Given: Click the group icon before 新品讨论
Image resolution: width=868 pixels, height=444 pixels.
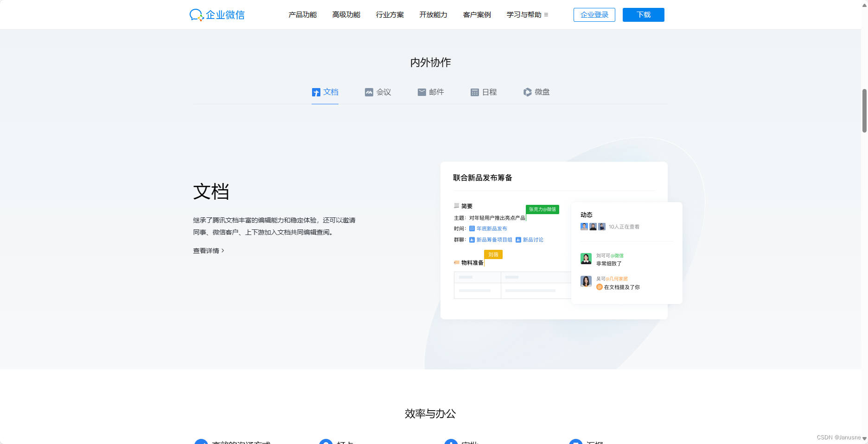Looking at the screenshot, I should (x=518, y=240).
